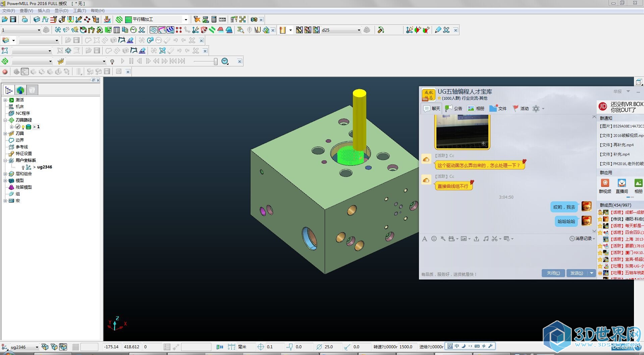Screen dimensions: 644x355
Task: Open the 消息记录 message history link
Action: [582, 239]
